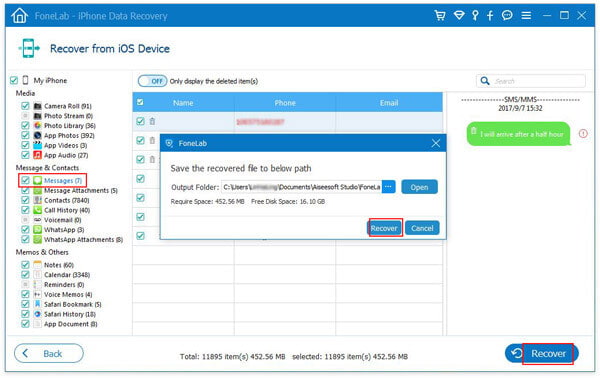Click the Output Folder path field
Screen dimensions: 600x378
pos(302,187)
